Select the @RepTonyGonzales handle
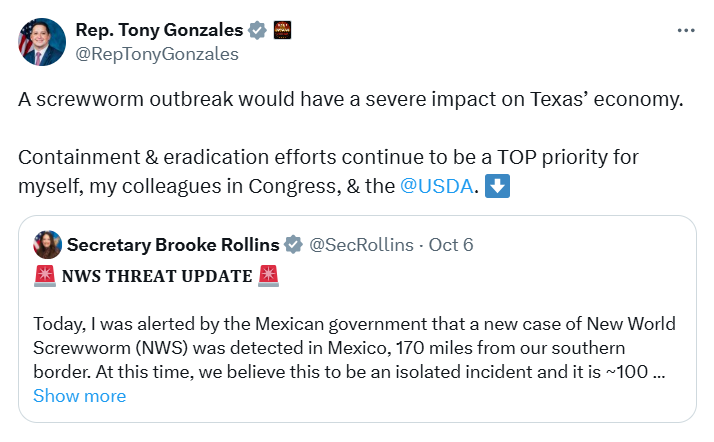Screen dimensions: 714x442 click(156, 54)
